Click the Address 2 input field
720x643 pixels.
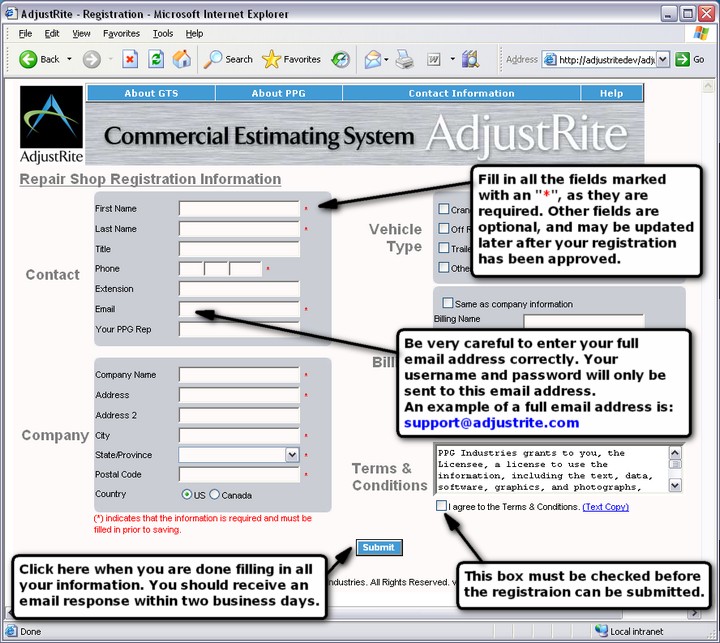click(239, 415)
